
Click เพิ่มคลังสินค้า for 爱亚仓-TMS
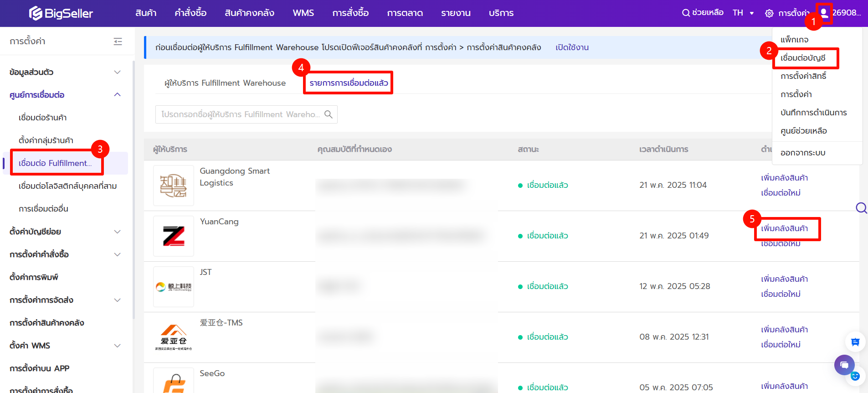tap(784, 330)
